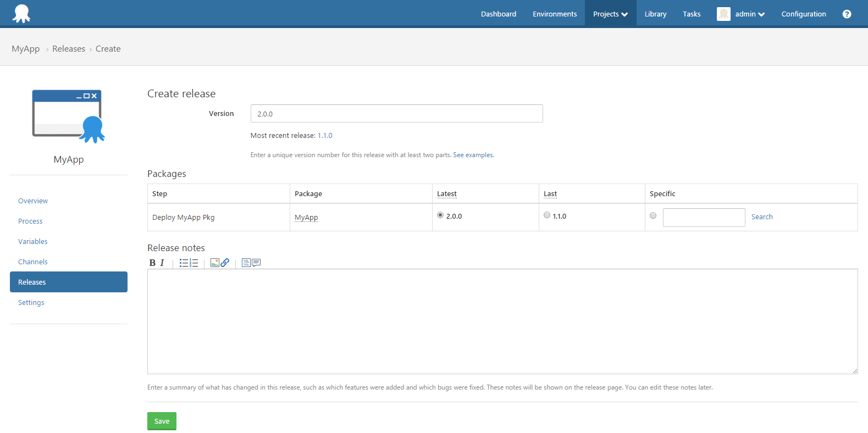Select the Latest 2.0.0 package version

pos(440,215)
